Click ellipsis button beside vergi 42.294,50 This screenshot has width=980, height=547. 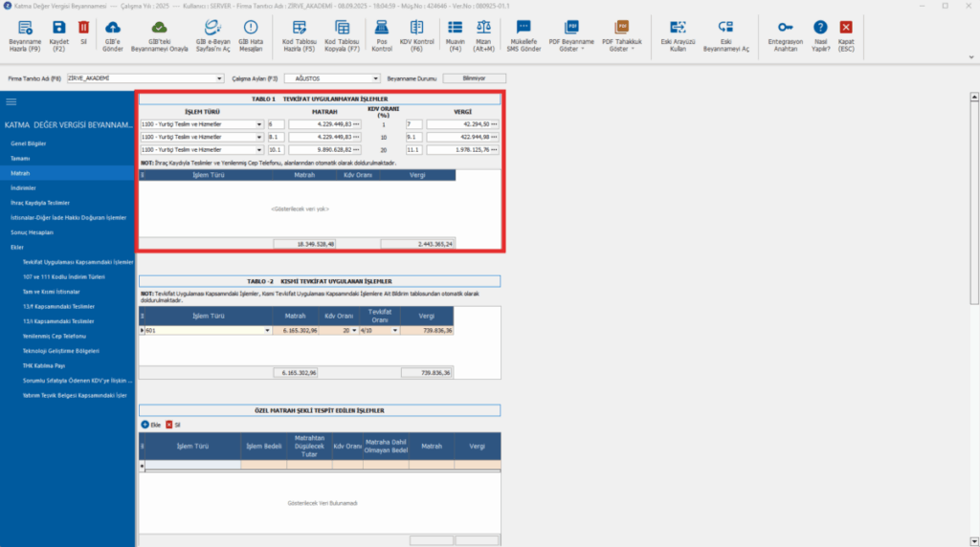(x=495, y=124)
